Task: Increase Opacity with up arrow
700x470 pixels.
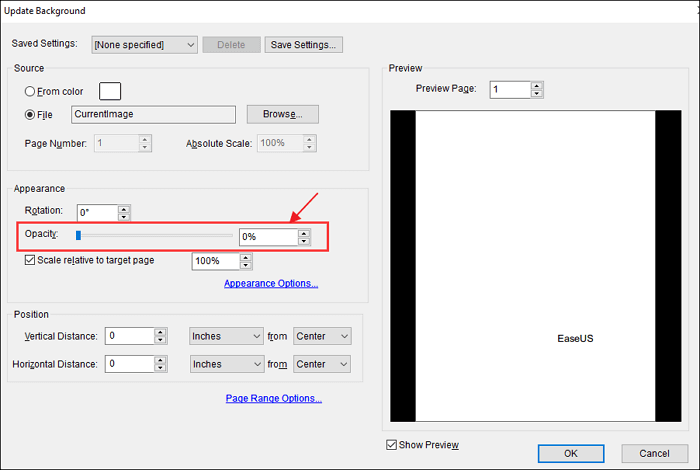Action: click(x=304, y=233)
